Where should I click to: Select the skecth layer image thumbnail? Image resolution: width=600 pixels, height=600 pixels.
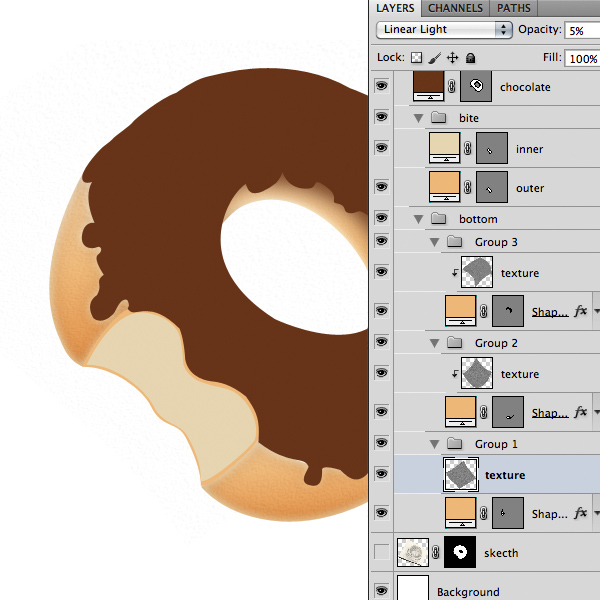[x=412, y=552]
